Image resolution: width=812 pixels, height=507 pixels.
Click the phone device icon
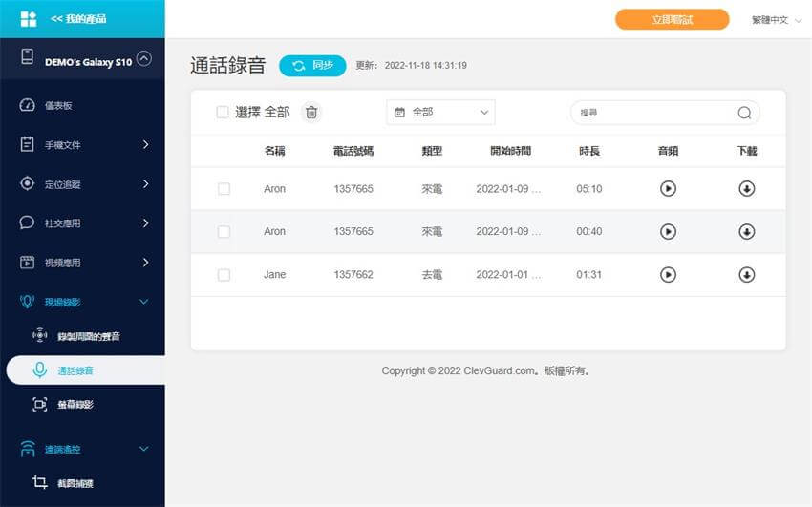pos(28,56)
